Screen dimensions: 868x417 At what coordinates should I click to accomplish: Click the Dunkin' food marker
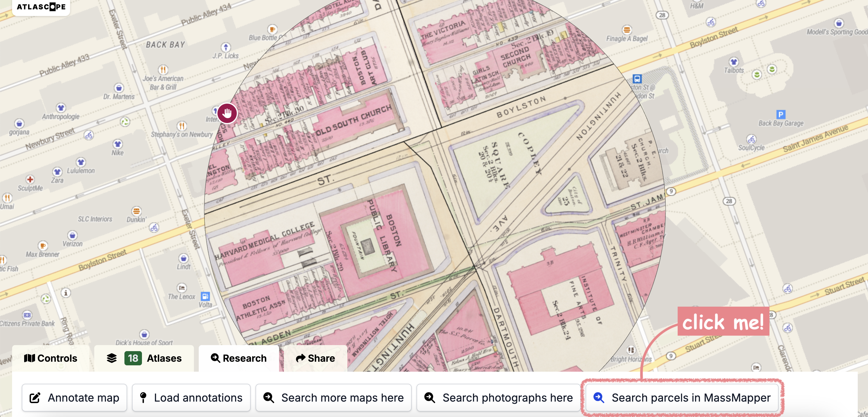coord(136,211)
